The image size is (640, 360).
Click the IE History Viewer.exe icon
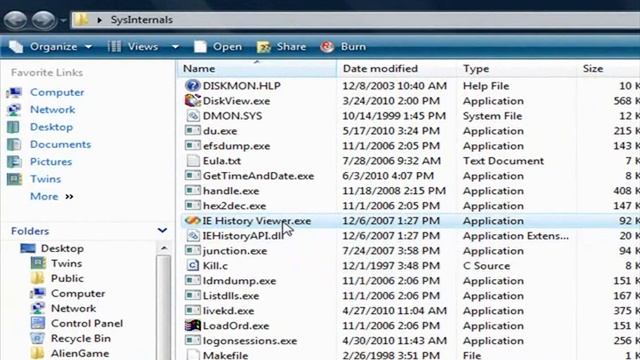[192, 221]
